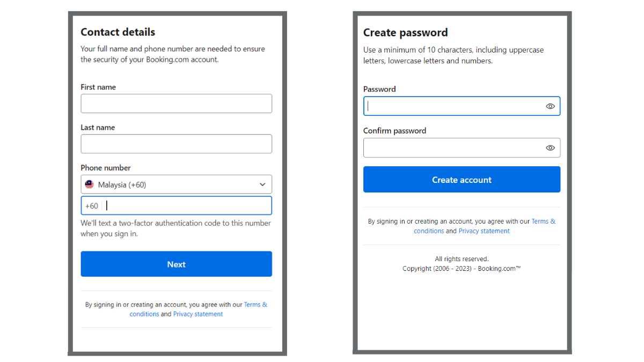This screenshot has width=644, height=362.
Task: Click the Next button
Action: [x=177, y=264]
